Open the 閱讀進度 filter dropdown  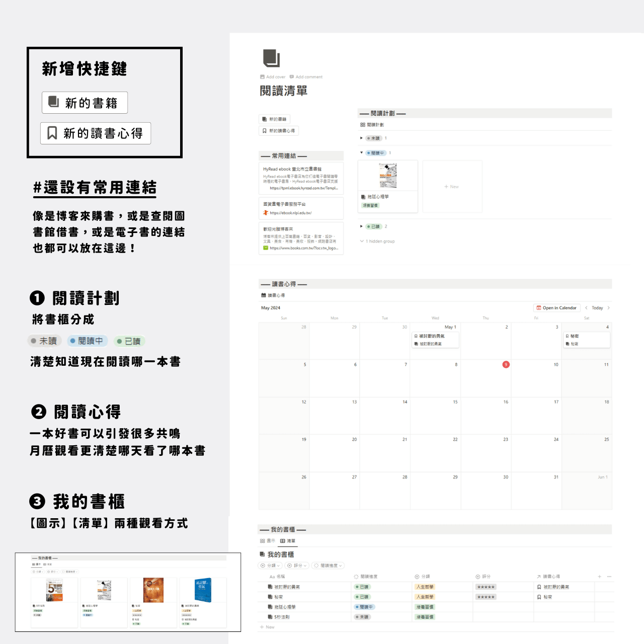328,566
